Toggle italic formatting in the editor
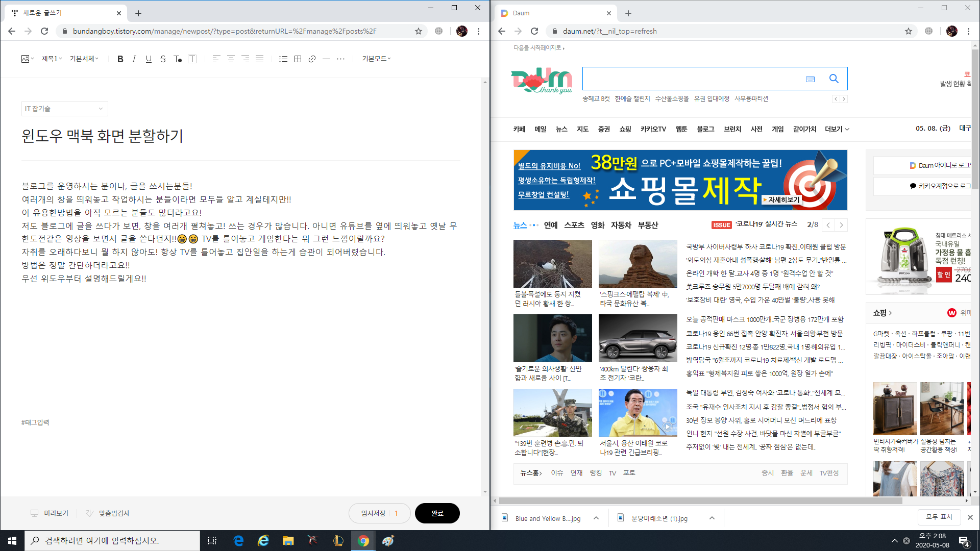980x551 pixels. 134,59
